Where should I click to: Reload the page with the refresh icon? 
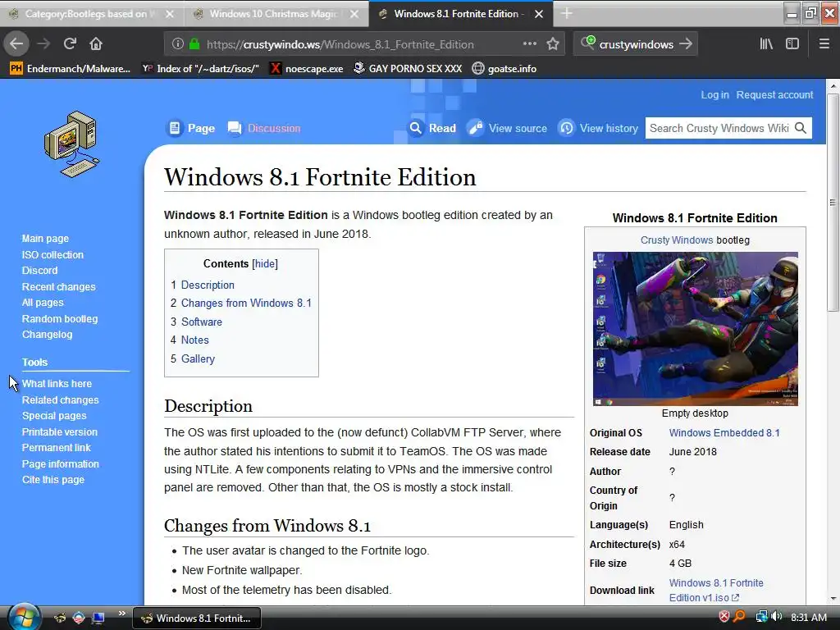coord(70,43)
